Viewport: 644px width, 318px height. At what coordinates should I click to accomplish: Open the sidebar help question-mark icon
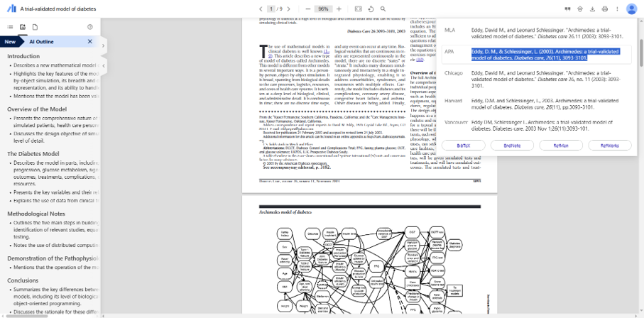(90, 27)
